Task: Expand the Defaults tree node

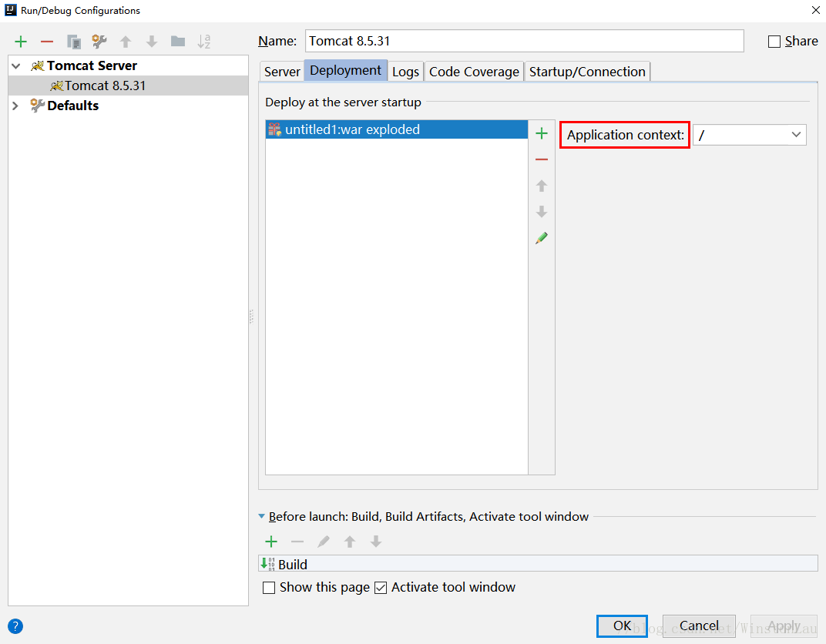Action: (x=16, y=106)
